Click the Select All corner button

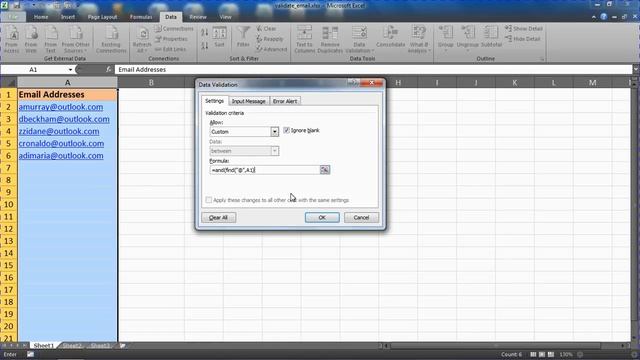pyautogui.click(x=9, y=82)
